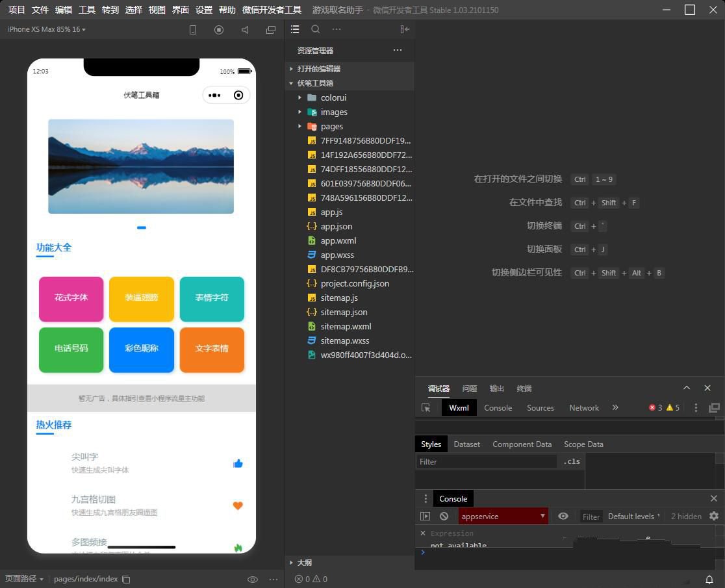Click the red error count indicator
The width and height of the screenshot is (725, 588).
(x=655, y=408)
